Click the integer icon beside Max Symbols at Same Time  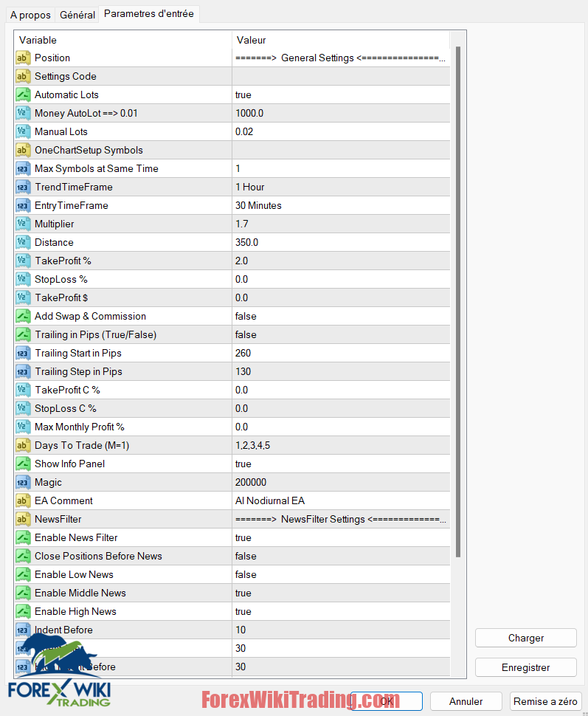pyautogui.click(x=23, y=168)
